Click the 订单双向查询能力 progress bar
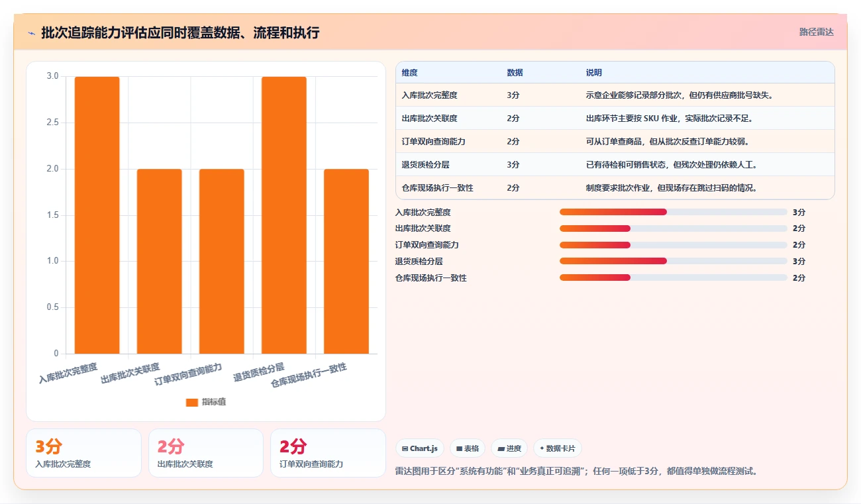The height and width of the screenshot is (504, 861). click(x=673, y=245)
